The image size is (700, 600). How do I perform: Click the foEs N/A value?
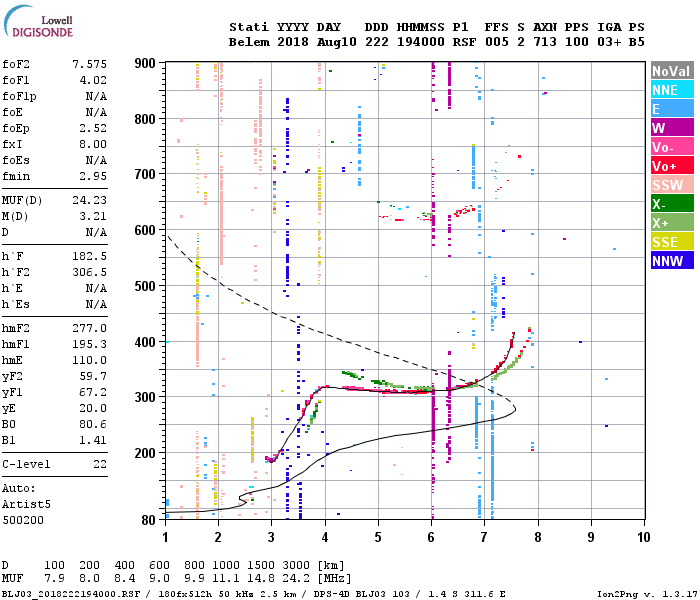pos(96,160)
